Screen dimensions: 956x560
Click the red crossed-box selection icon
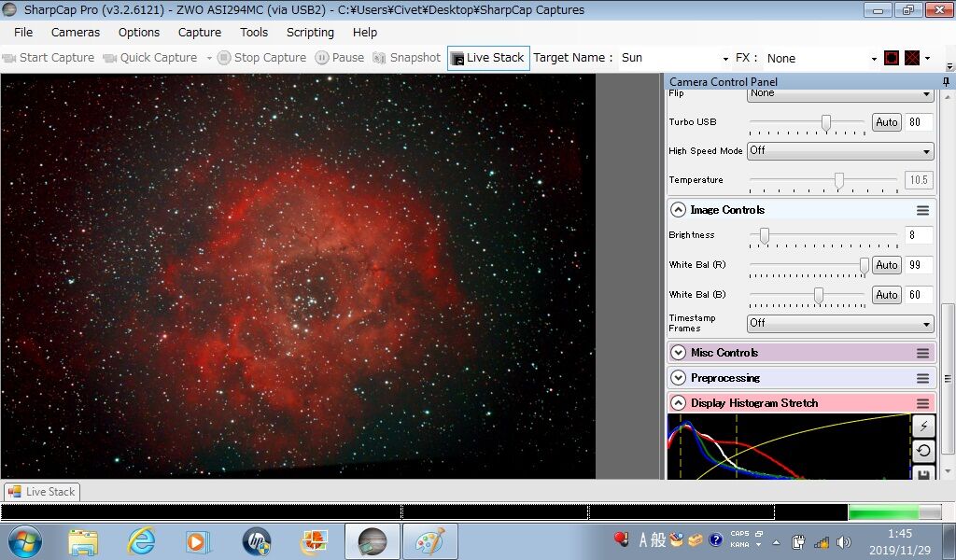pyautogui.click(x=911, y=58)
